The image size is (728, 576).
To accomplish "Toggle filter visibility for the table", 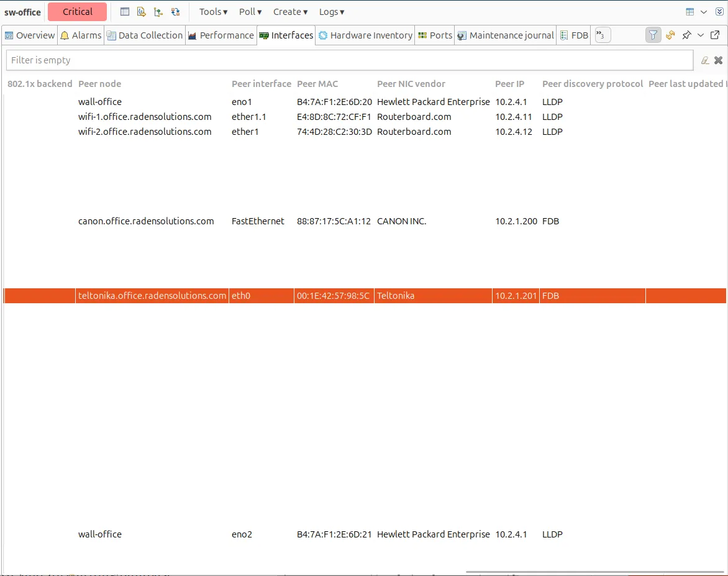I will (x=653, y=35).
